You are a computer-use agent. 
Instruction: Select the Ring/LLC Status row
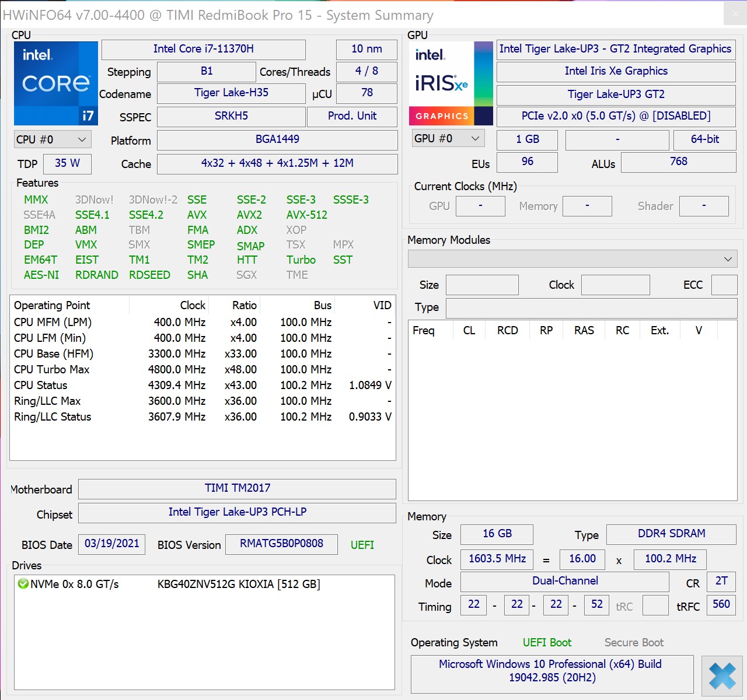coord(53,416)
